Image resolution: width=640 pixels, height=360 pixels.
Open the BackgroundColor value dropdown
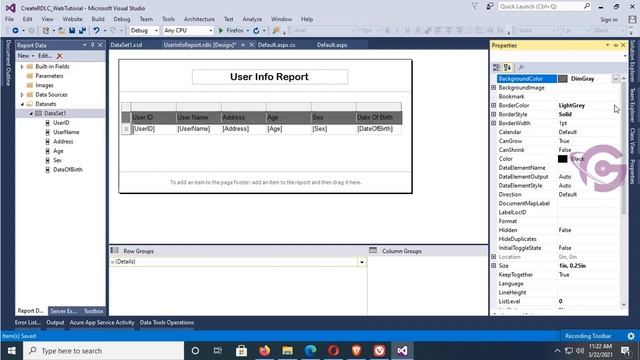pyautogui.click(x=615, y=79)
